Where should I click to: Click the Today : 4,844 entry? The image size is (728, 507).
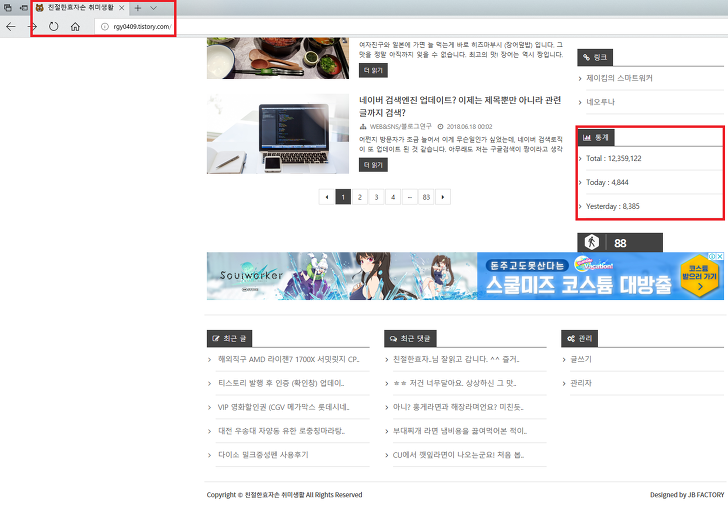607,182
